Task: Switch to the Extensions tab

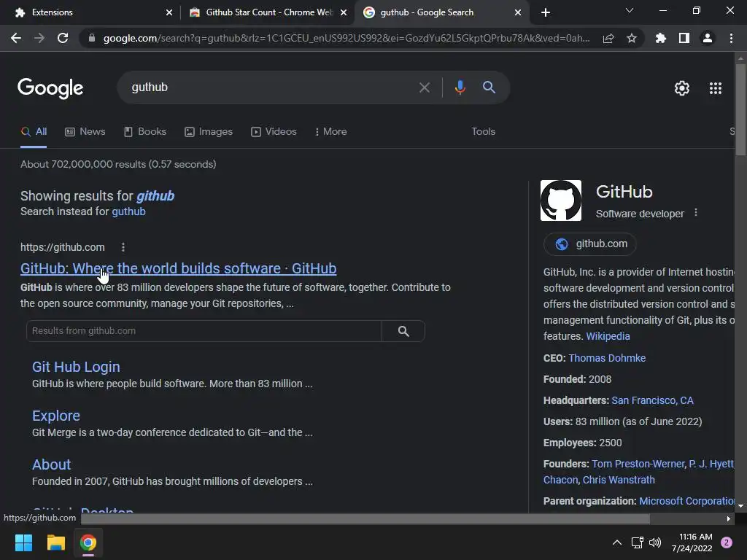Action: click(90, 12)
